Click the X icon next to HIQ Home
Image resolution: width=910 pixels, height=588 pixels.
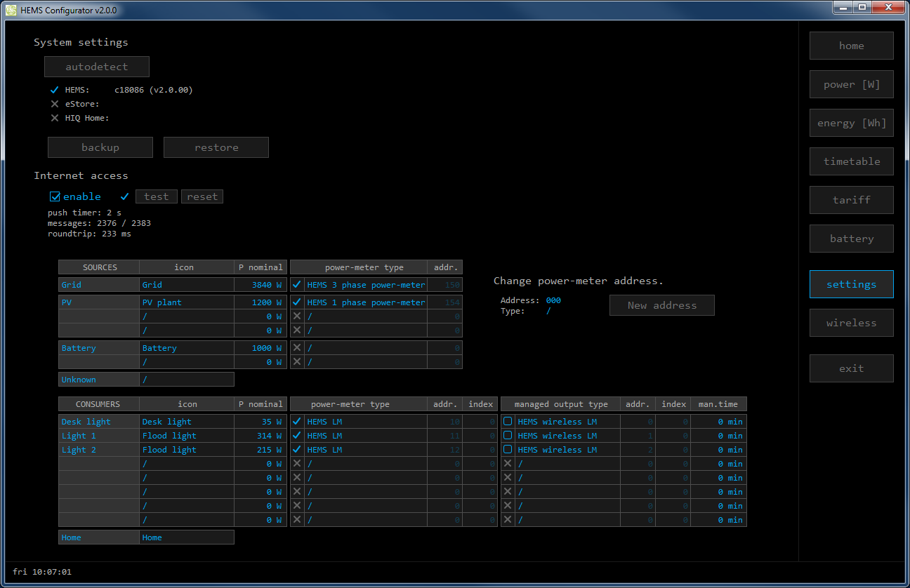tap(55, 118)
